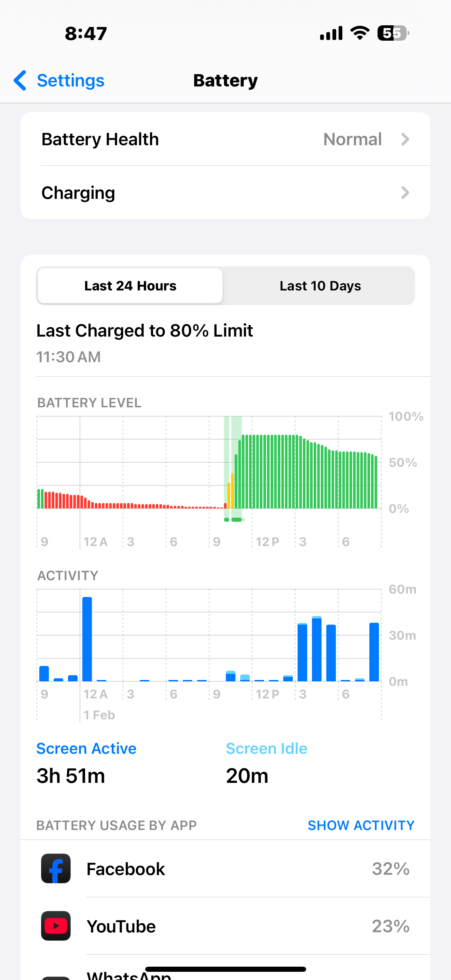Switch to Last 10 Days tab
451x980 pixels.
point(320,286)
